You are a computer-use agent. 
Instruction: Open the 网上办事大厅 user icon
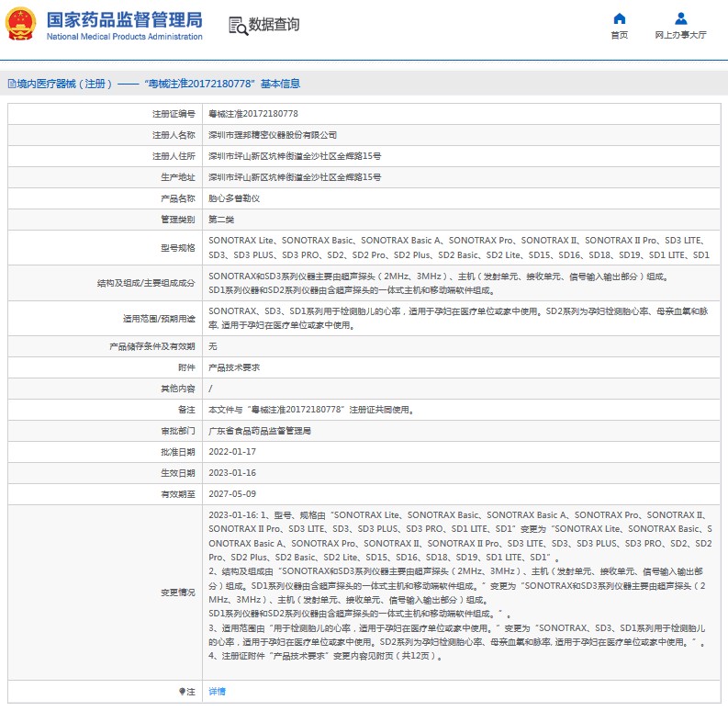tap(681, 18)
